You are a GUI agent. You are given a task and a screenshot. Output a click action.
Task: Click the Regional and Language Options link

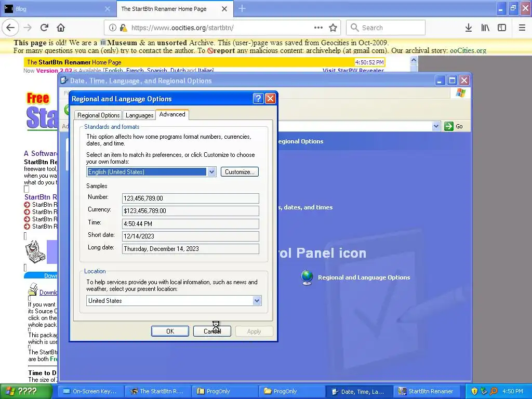point(364,277)
